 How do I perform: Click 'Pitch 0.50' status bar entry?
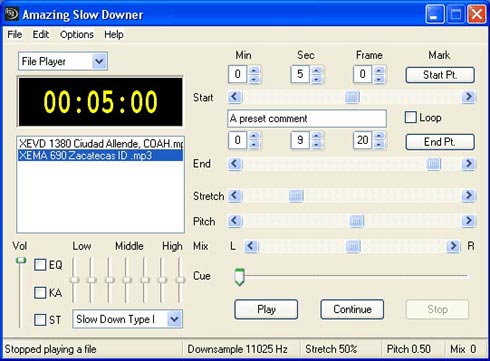pos(408,349)
